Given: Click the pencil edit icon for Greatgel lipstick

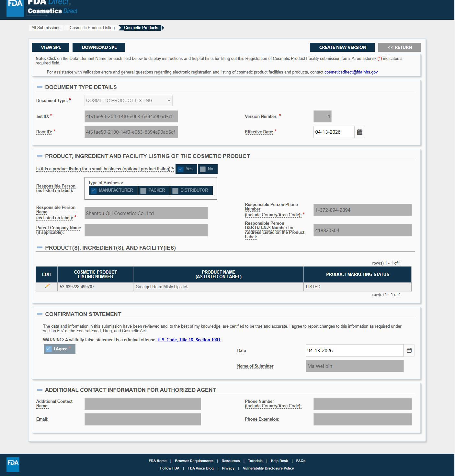Looking at the screenshot, I should pyautogui.click(x=47, y=286).
